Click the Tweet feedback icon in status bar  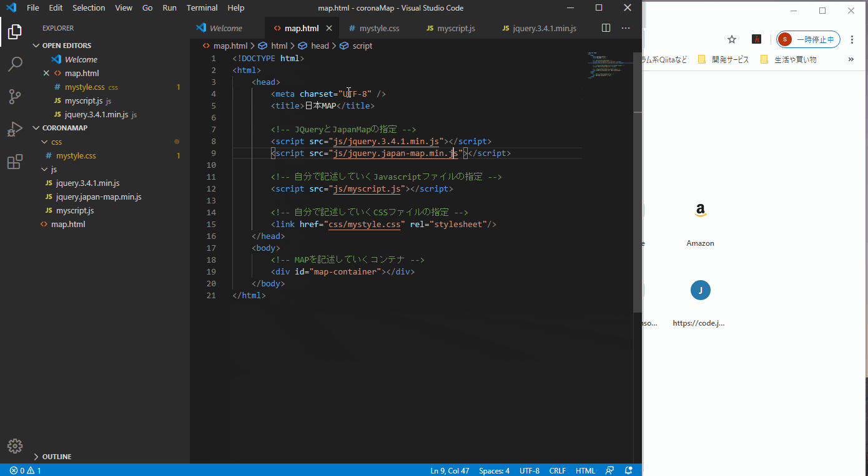tap(609, 470)
